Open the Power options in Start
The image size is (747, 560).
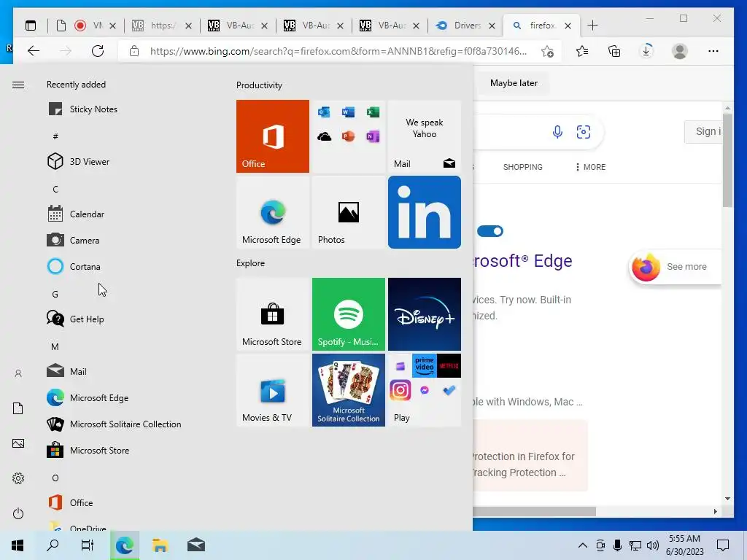coord(18,513)
